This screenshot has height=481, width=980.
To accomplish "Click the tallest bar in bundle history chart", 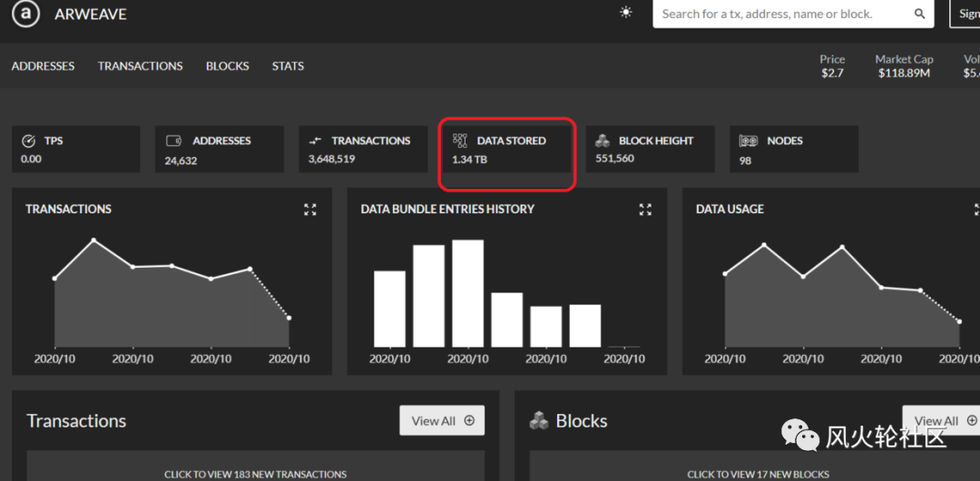I will 467,293.
